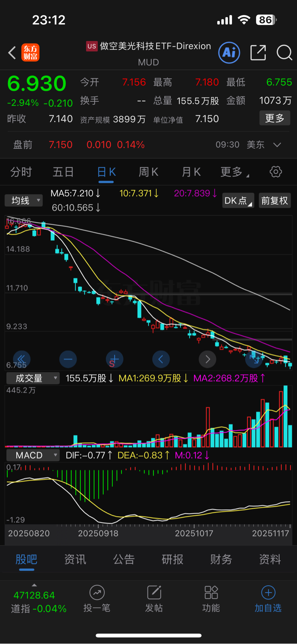The image size is (297, 644).
Task: Tap the 更多 quote details button
Action: (x=275, y=118)
